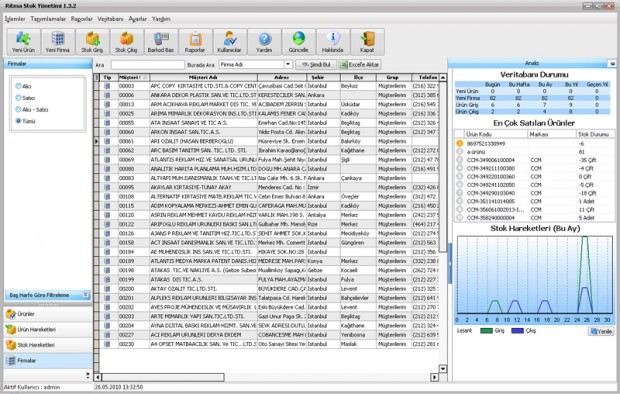The image size is (620, 394).
Task: Click the Excel'e Aktar button
Action: [360, 64]
